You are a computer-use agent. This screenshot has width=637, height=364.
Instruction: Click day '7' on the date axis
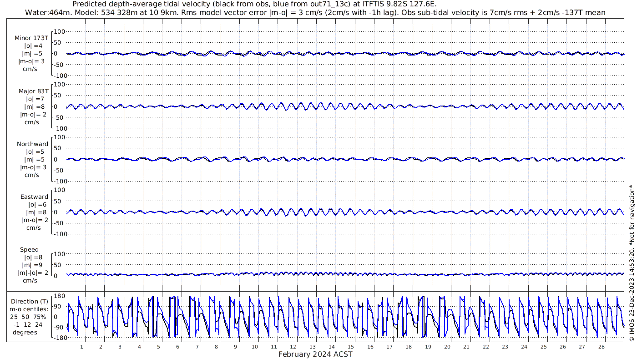tap(197, 346)
